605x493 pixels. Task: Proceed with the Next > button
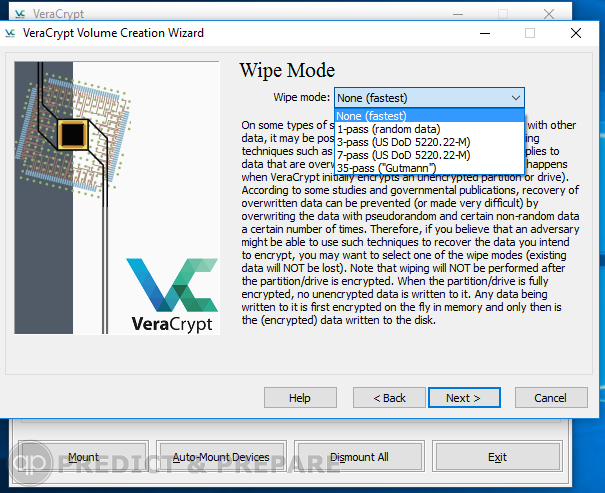pos(464,398)
